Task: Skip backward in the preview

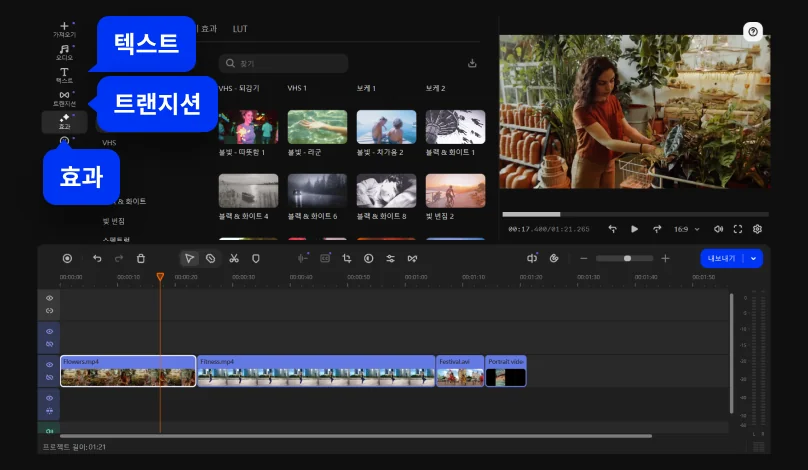Action: click(x=612, y=229)
